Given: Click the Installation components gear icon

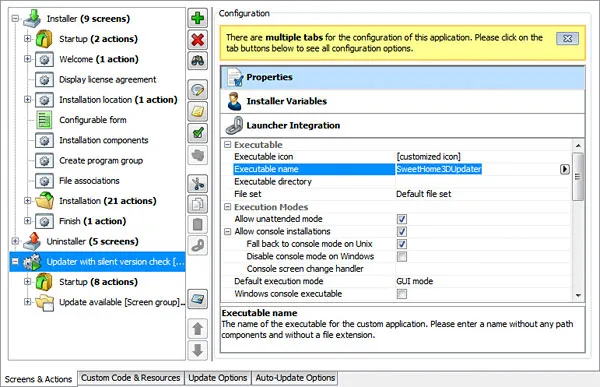Looking at the screenshot, I should tap(44, 140).
